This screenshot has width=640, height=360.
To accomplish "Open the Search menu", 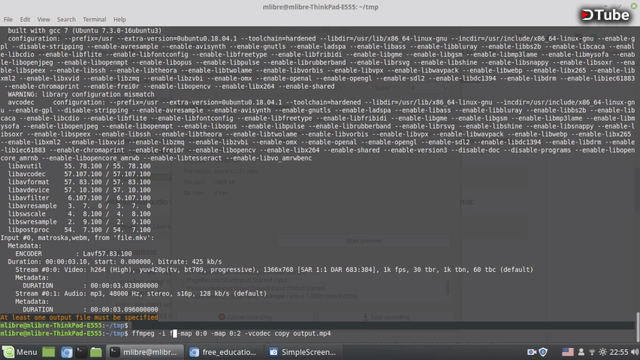I will [66, 19].
